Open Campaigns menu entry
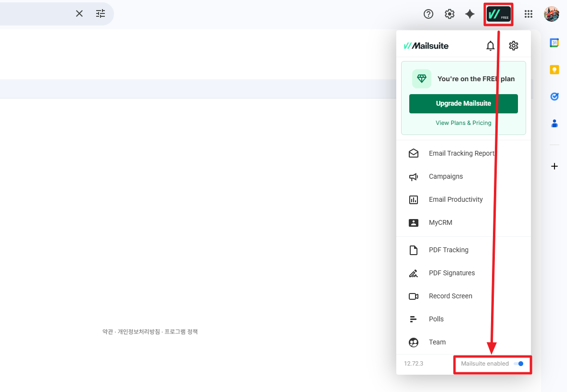 pyautogui.click(x=464, y=176)
